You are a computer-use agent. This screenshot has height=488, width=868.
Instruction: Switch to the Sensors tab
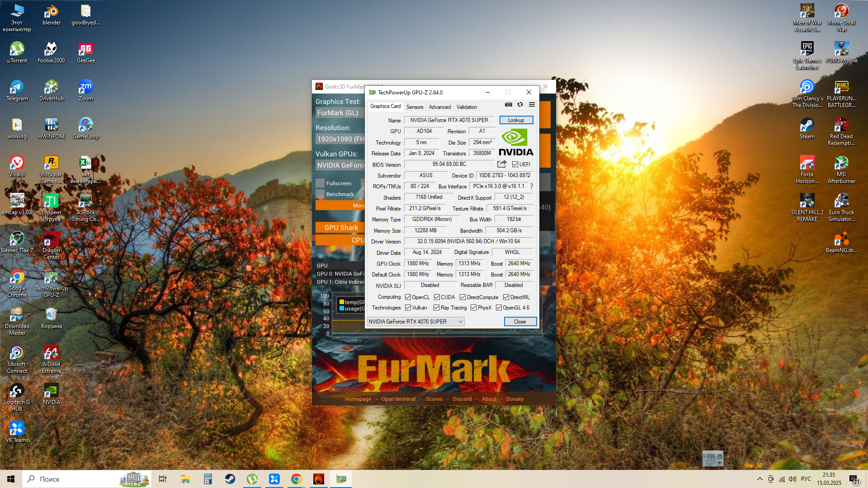tap(415, 107)
